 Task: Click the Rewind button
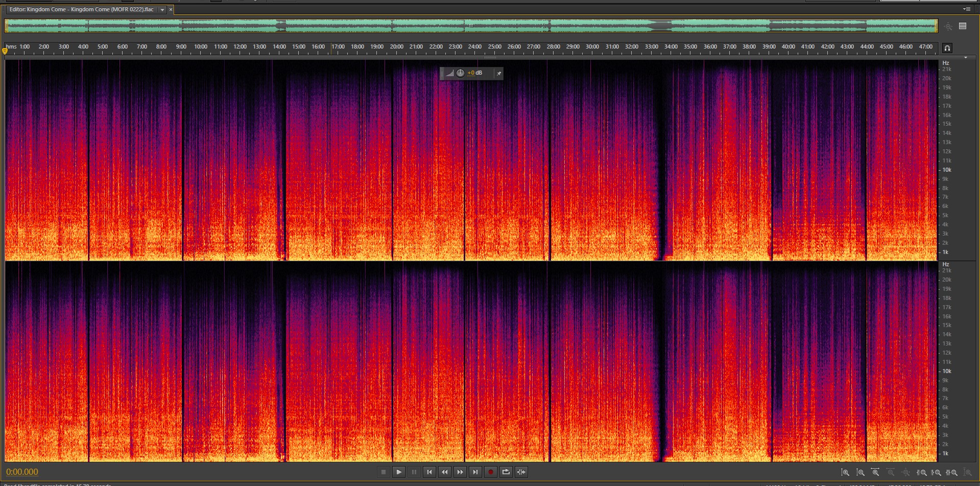tap(444, 472)
